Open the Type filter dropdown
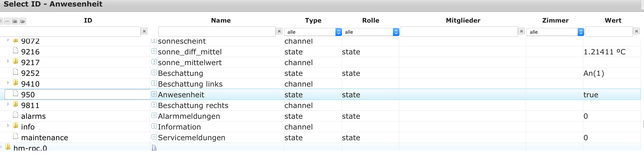Viewport: 644px width, 154px height. tap(313, 32)
